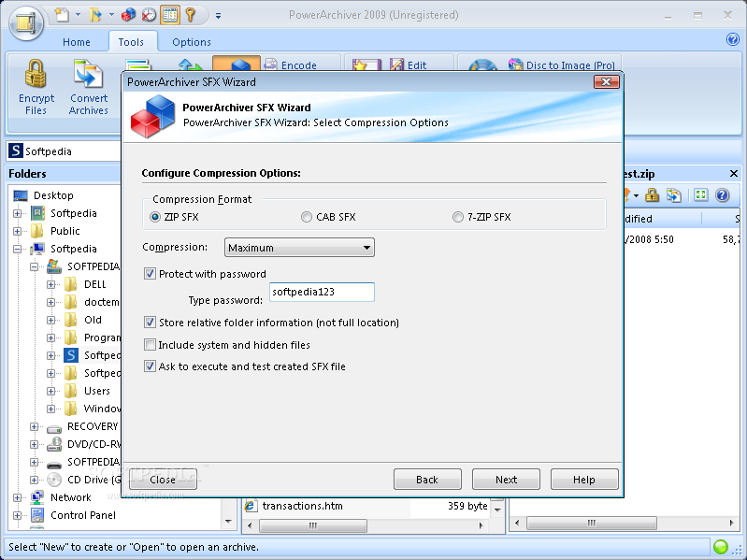Image resolution: width=747 pixels, height=560 pixels.
Task: Open the Open archive dropdown arrow
Action: (111, 15)
